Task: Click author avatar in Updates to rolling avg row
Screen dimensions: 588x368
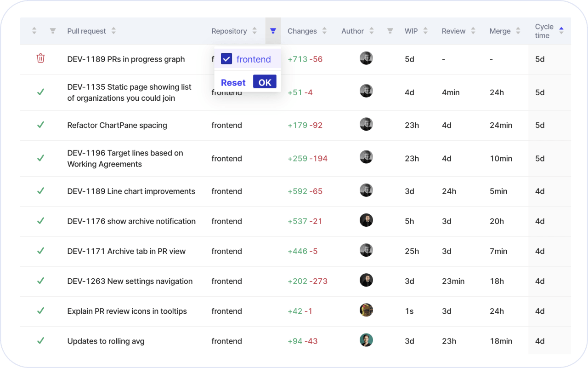Action: [x=366, y=340]
